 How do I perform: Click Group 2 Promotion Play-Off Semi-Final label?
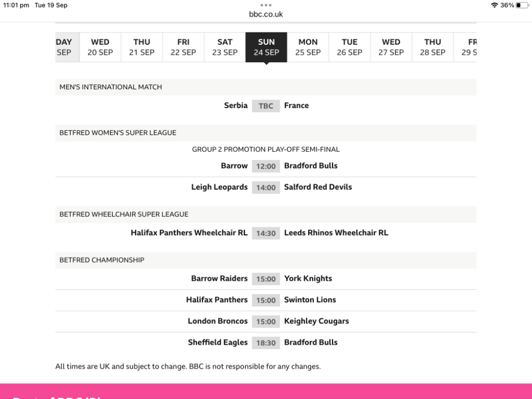266,149
